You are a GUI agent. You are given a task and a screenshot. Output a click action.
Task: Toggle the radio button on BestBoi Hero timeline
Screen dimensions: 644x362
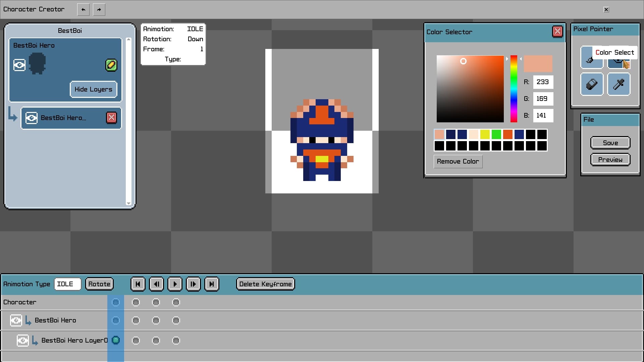tap(116, 320)
